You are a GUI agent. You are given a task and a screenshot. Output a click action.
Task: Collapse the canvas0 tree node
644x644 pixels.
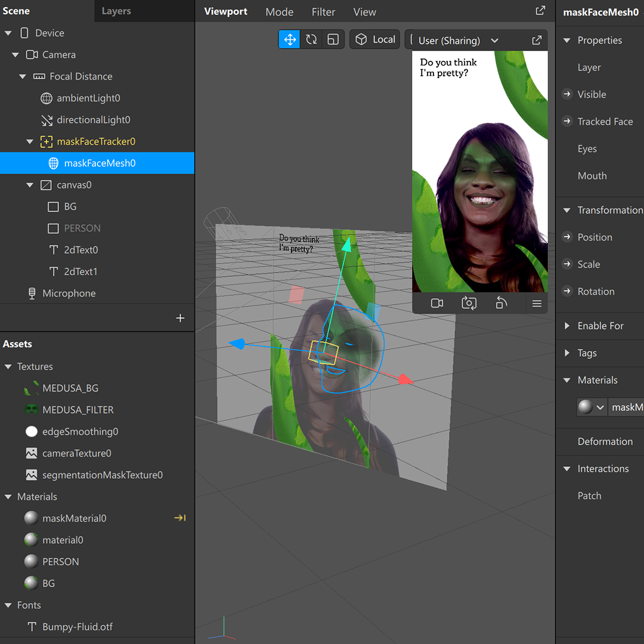coord(30,185)
